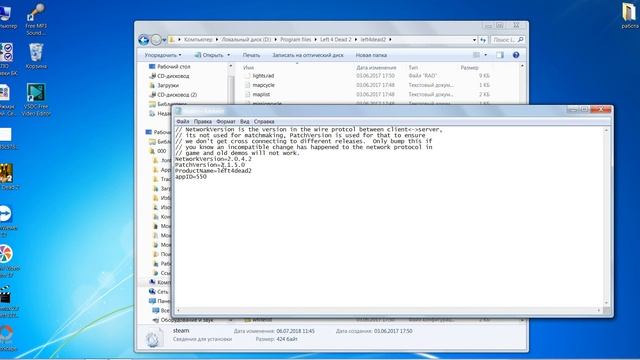Expand breadcrumb arrow after Program files
Viewport: 640px width, 360px height.
click(316, 40)
